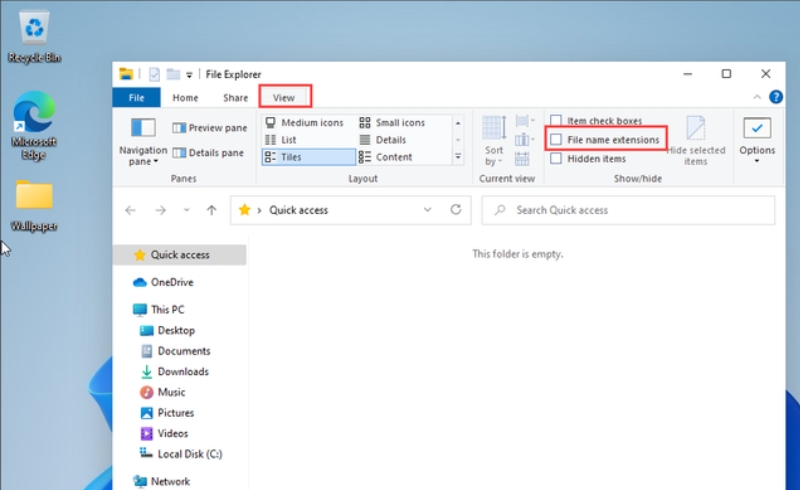
Task: Click the Navigation pane button
Action: coord(143,141)
